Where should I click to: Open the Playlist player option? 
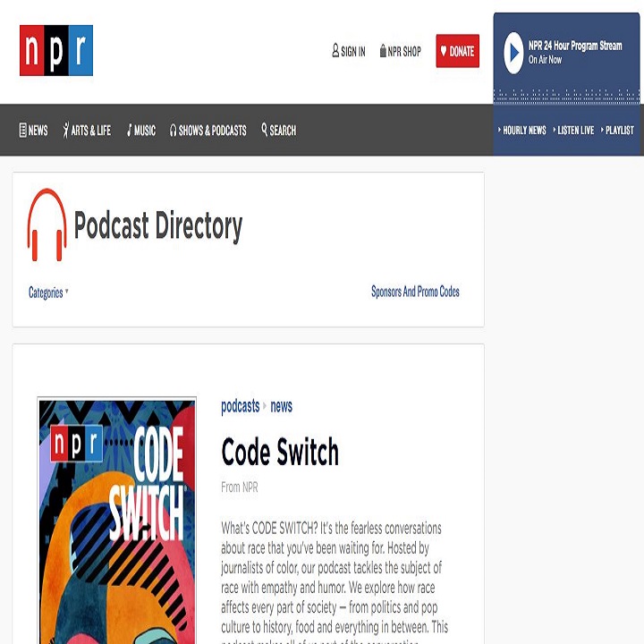click(x=617, y=131)
